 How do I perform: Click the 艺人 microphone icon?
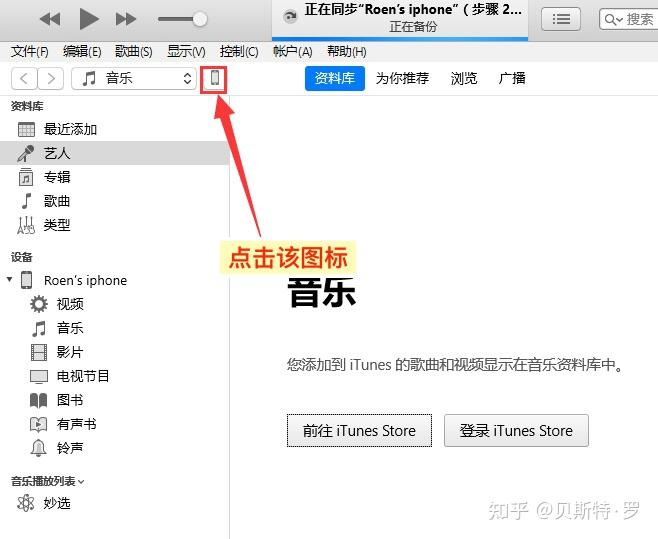pyautogui.click(x=26, y=153)
